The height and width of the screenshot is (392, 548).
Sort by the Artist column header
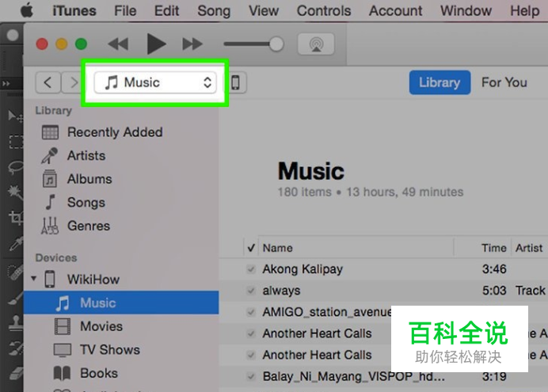coord(529,248)
